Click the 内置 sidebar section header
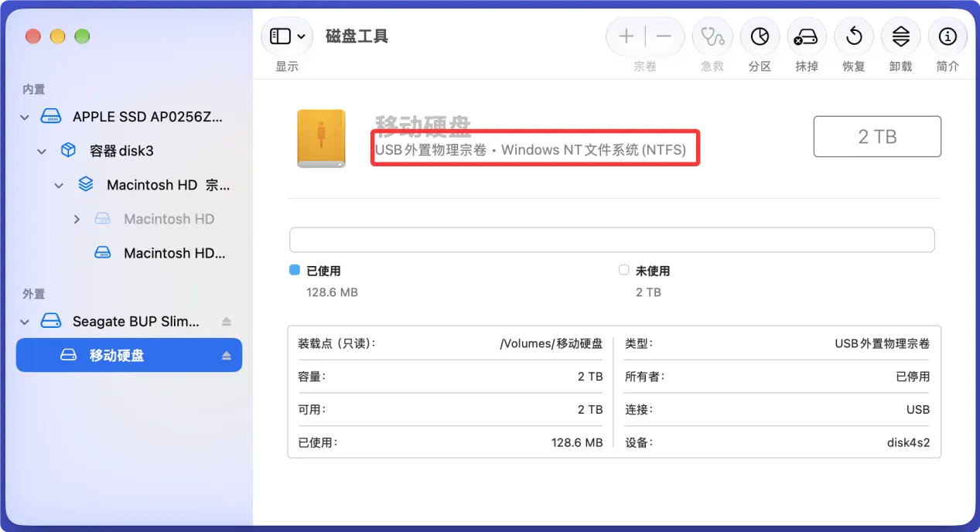 coord(34,90)
